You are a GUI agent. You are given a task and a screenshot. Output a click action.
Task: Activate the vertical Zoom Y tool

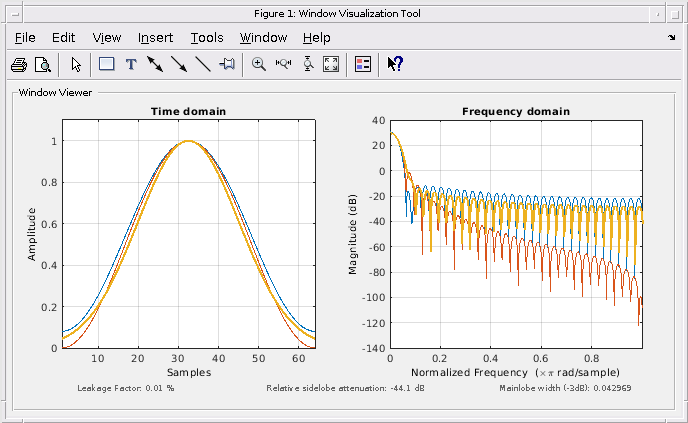[308, 64]
